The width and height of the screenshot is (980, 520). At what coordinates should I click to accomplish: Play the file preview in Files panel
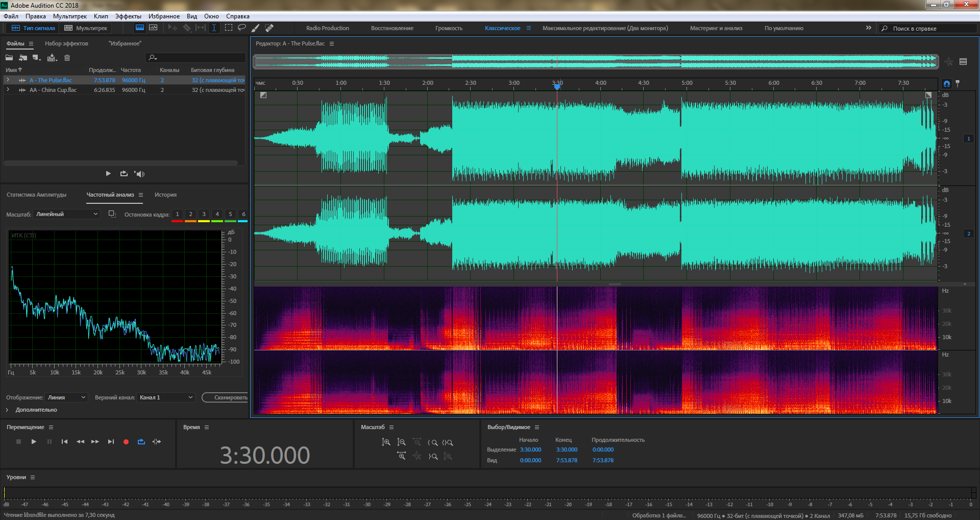tap(108, 174)
